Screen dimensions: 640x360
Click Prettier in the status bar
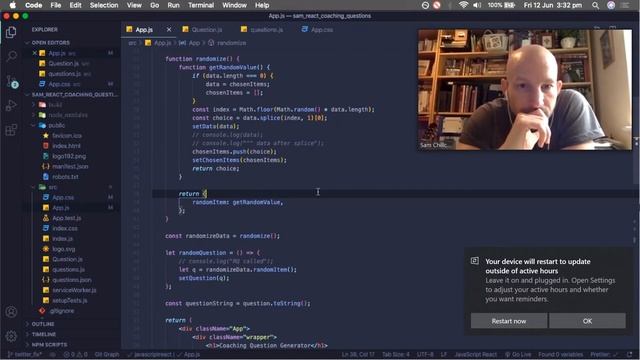tap(604, 355)
